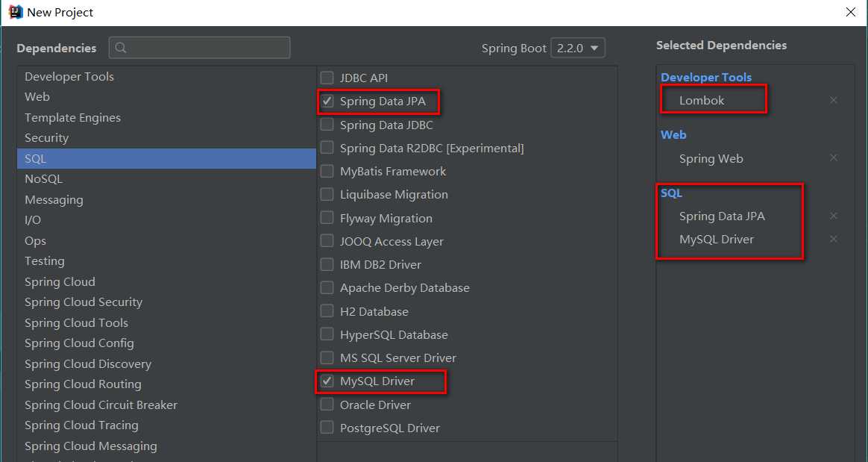Remove MySQL Driver from selected list
The image size is (868, 462).
(x=834, y=239)
